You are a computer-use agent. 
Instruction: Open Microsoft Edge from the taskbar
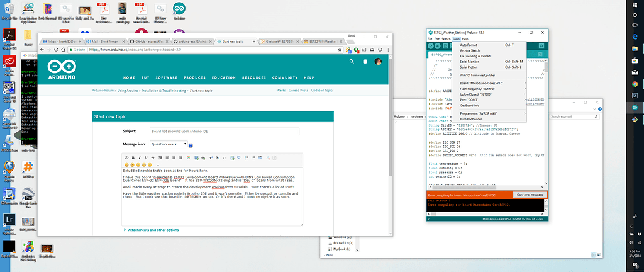[x=635, y=37]
